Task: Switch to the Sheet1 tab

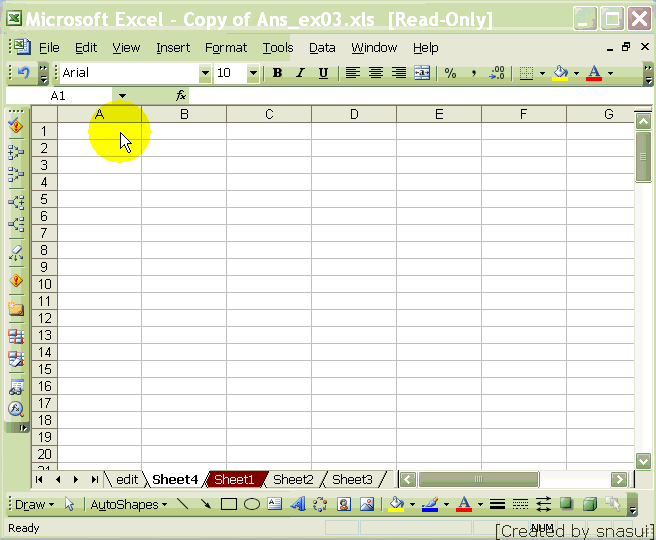Action: [234, 479]
